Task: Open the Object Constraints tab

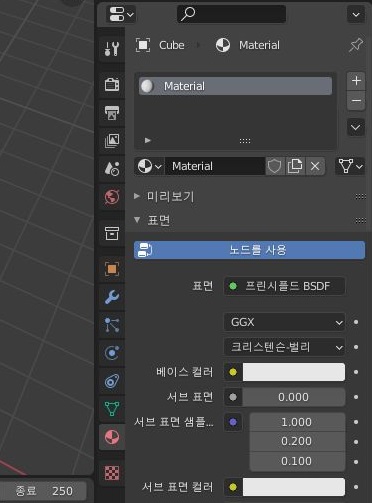Action: tap(112, 381)
